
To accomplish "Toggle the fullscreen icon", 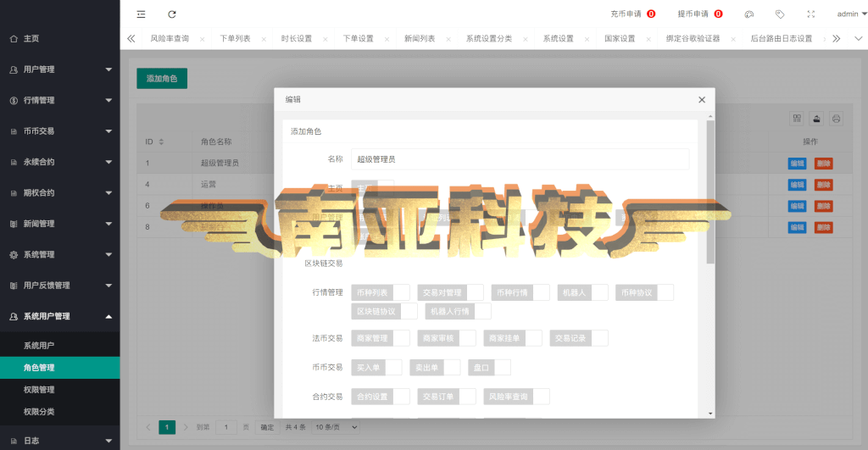I will coord(811,14).
